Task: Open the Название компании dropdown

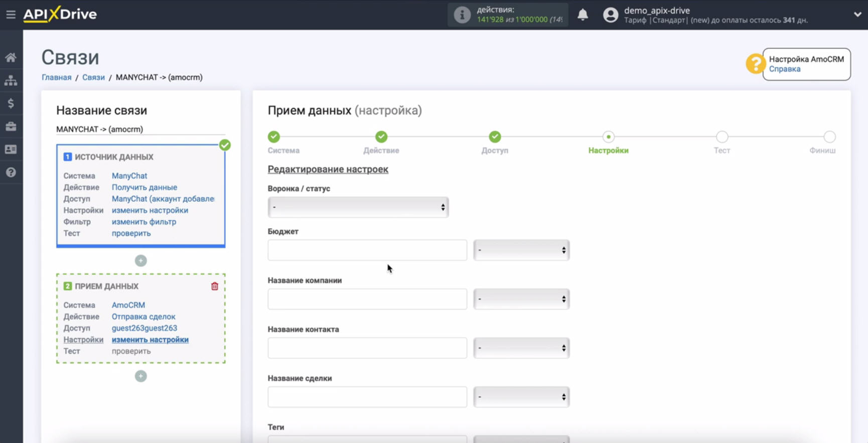Action: pyautogui.click(x=521, y=299)
